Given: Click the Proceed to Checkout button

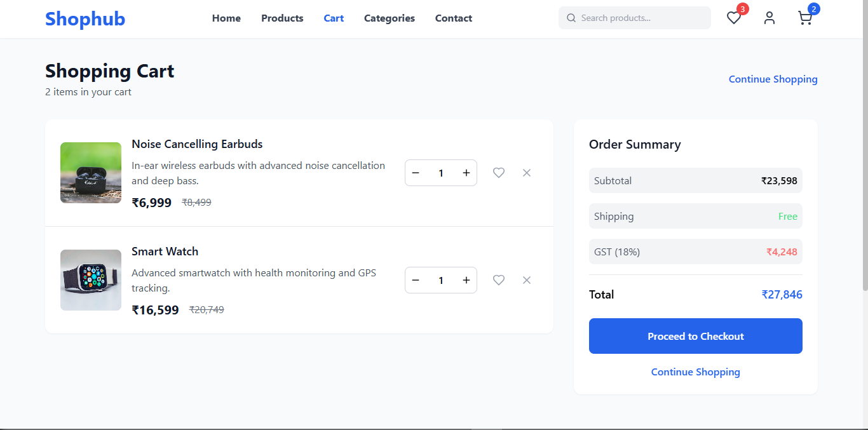Looking at the screenshot, I should tap(695, 336).
